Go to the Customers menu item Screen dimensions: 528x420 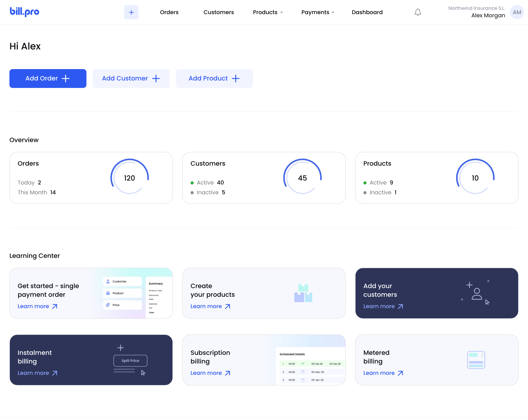click(x=219, y=12)
